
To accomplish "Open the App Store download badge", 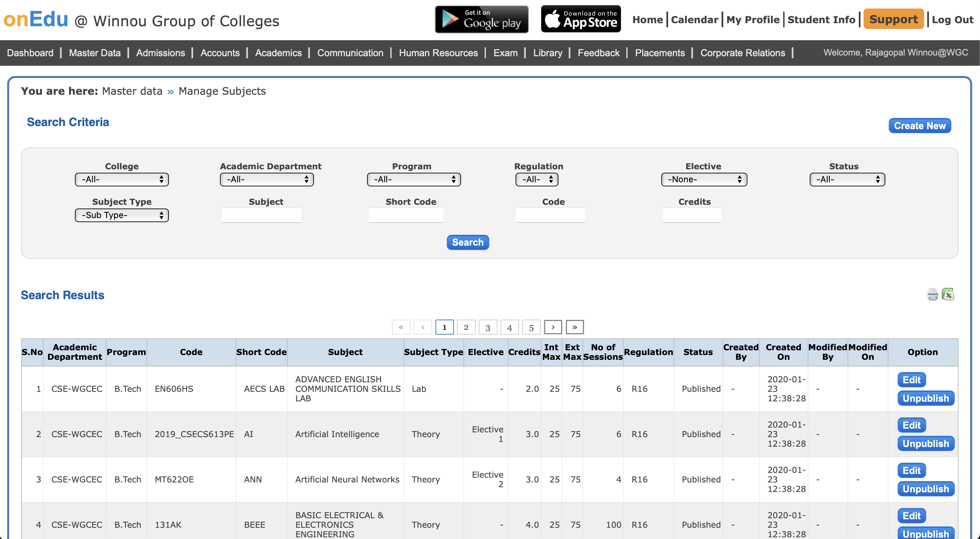I will pos(581,19).
